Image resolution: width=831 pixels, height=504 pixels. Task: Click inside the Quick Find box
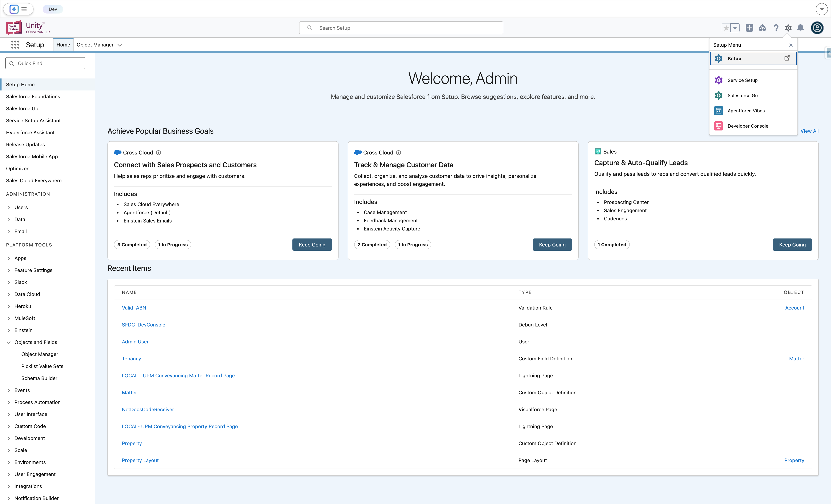tap(45, 63)
